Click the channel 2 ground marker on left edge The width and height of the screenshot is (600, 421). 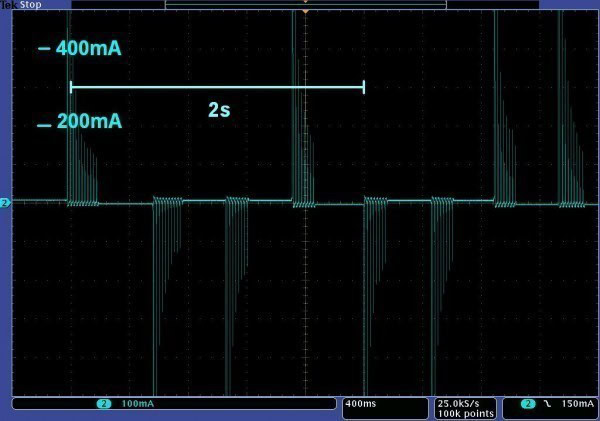(x=5, y=203)
